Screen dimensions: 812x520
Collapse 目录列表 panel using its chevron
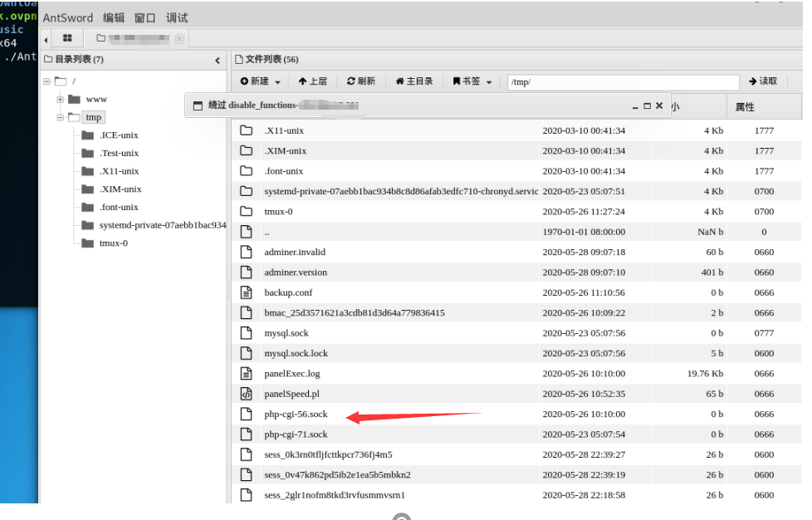point(218,59)
